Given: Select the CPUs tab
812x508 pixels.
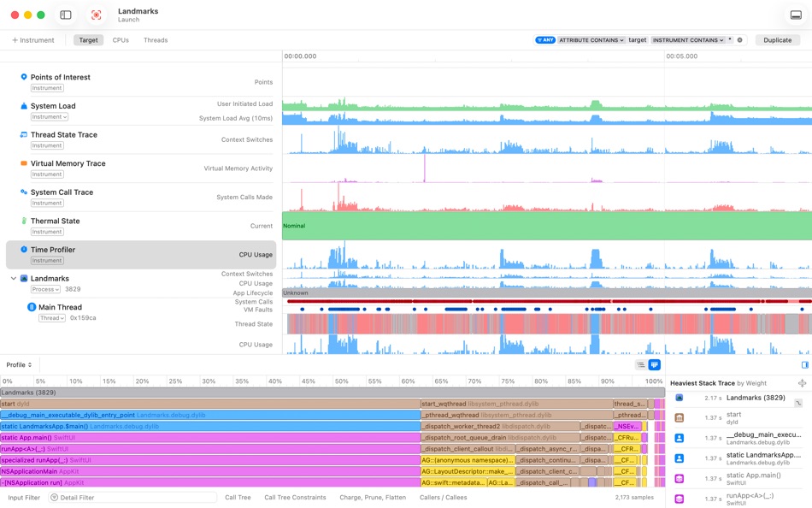Looking at the screenshot, I should (121, 40).
